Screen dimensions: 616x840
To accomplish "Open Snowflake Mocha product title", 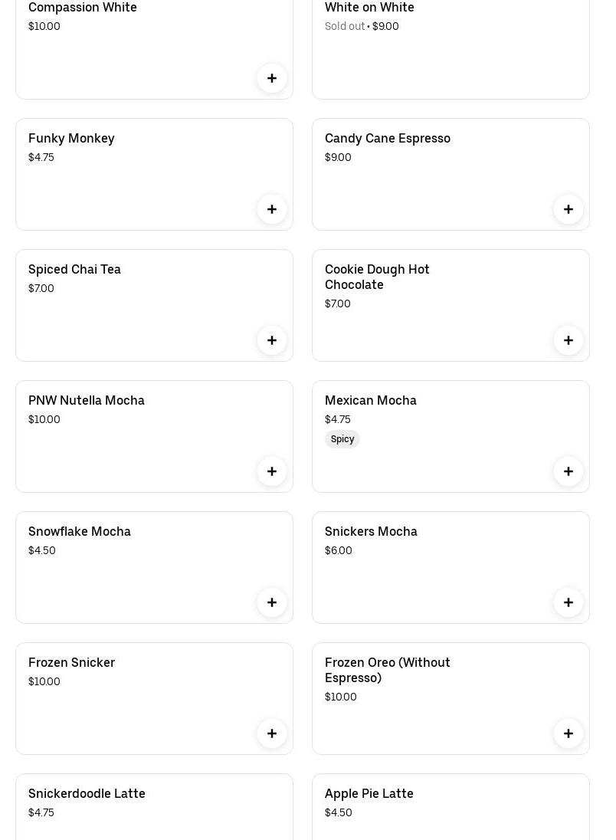I will (x=79, y=532).
